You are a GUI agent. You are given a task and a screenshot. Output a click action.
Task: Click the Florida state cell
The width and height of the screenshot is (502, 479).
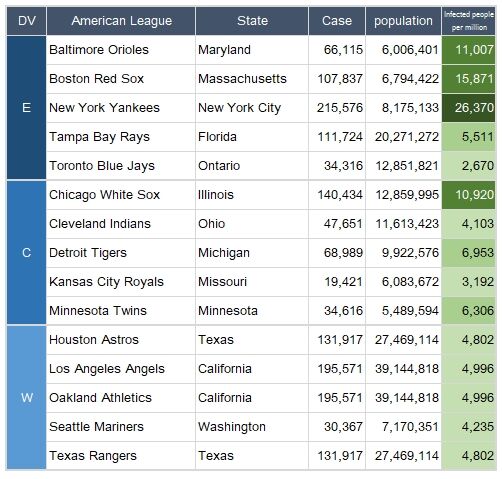(252, 137)
